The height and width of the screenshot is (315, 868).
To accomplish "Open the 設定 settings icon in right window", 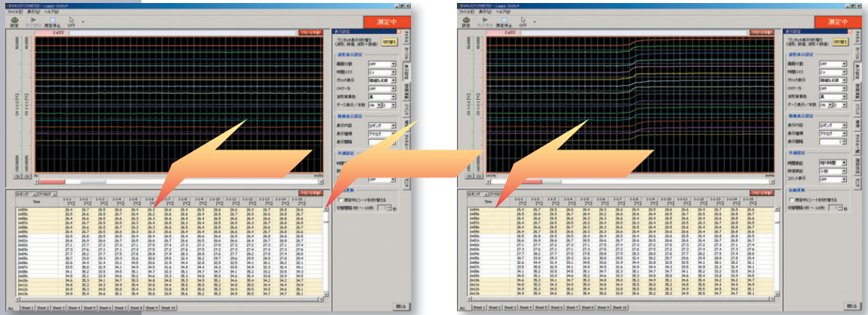I will coord(465,22).
